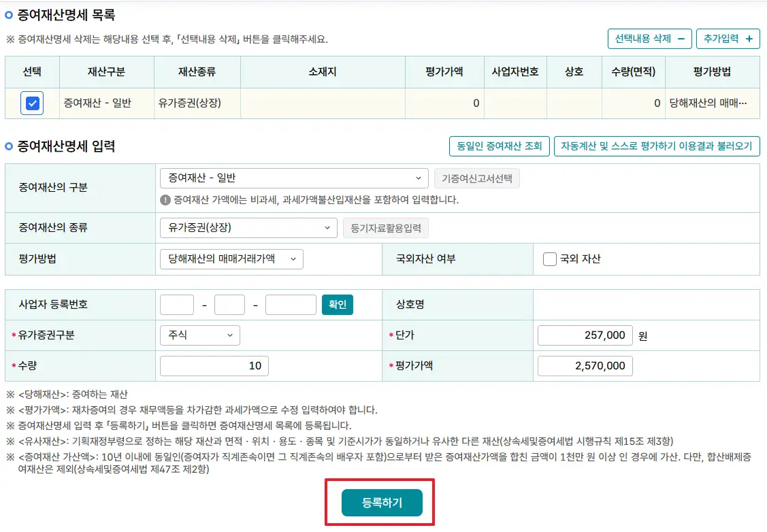Click the first 사업자 등록번호 input box
Screen dimensions: 767x532
(176, 304)
